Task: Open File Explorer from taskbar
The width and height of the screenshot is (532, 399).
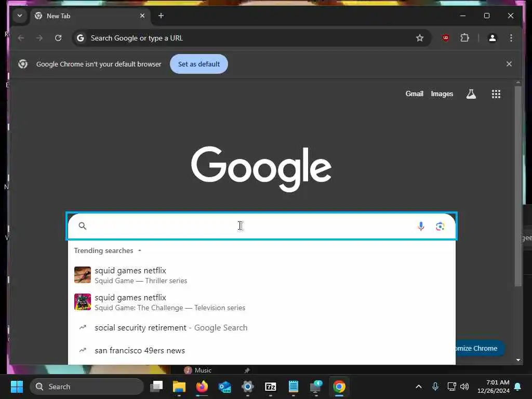Action: coord(179,387)
